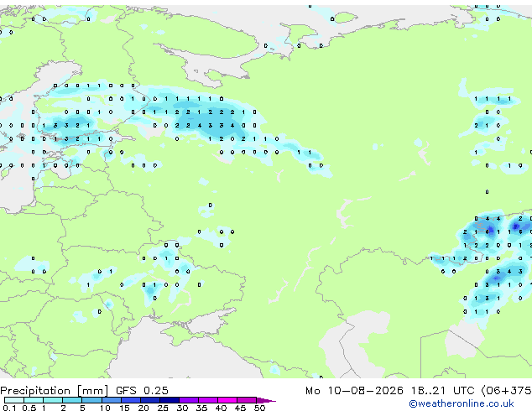Click the '0.5' legend scale label
This screenshot has width=532, height=411.
click(29, 408)
